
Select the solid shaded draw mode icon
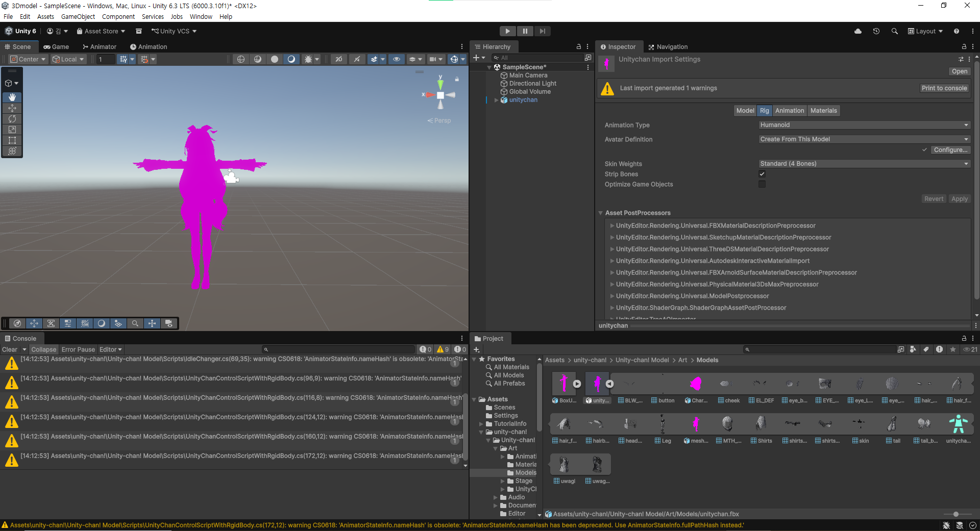(x=275, y=59)
